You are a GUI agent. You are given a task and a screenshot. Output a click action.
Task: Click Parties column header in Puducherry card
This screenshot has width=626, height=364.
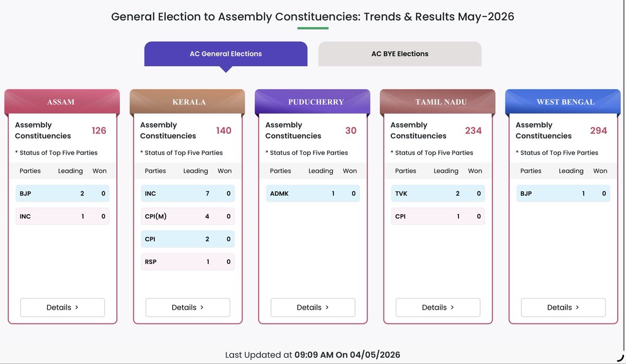pos(281,171)
